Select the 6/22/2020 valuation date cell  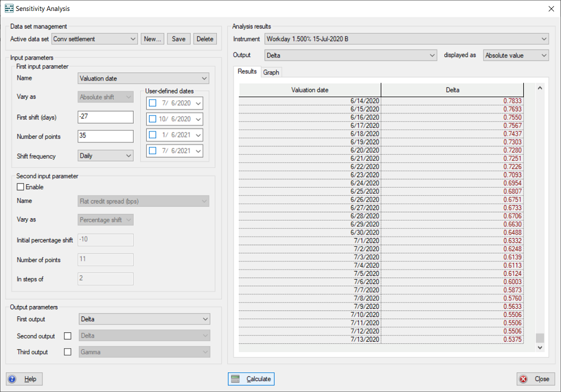click(x=310, y=167)
